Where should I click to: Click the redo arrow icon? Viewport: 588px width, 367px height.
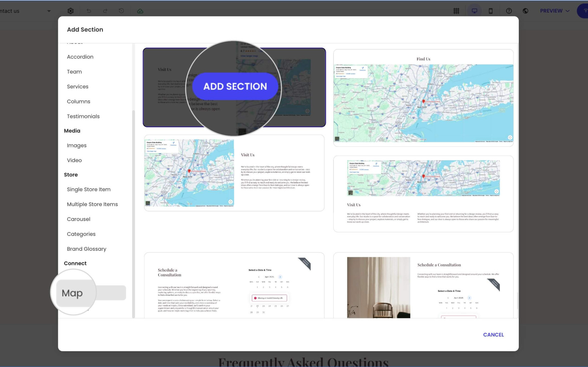point(105,11)
